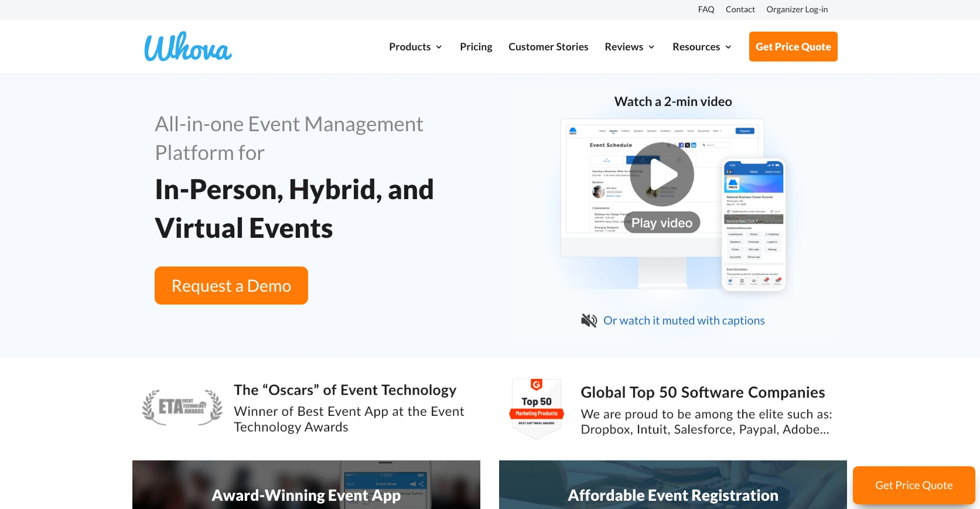Click 'Winner of Best Event App' text
Image resolution: width=980 pixels, height=509 pixels.
pyautogui.click(x=349, y=419)
